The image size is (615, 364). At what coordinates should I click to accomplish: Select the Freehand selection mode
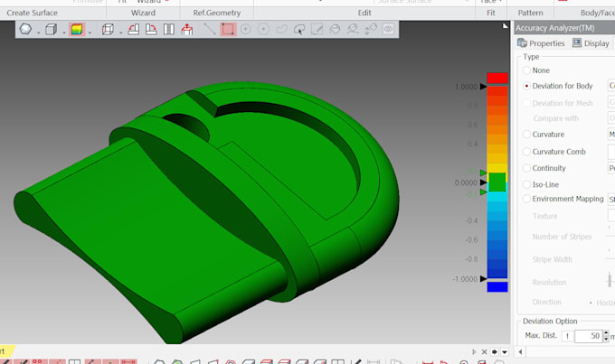(281, 29)
